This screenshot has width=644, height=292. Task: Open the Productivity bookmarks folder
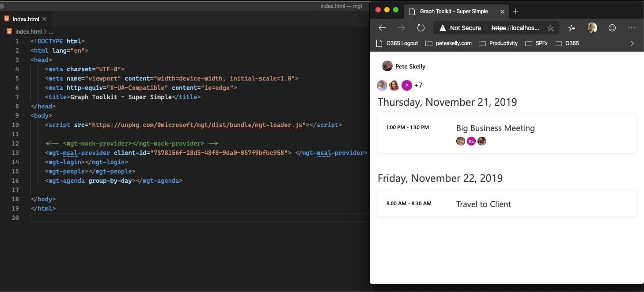tap(498, 43)
